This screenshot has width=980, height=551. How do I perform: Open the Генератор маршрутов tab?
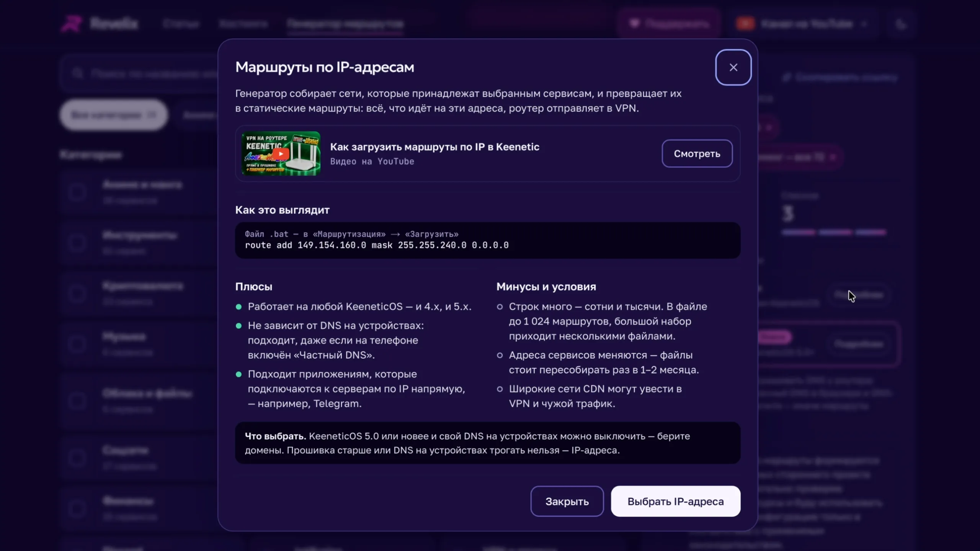coord(345,24)
